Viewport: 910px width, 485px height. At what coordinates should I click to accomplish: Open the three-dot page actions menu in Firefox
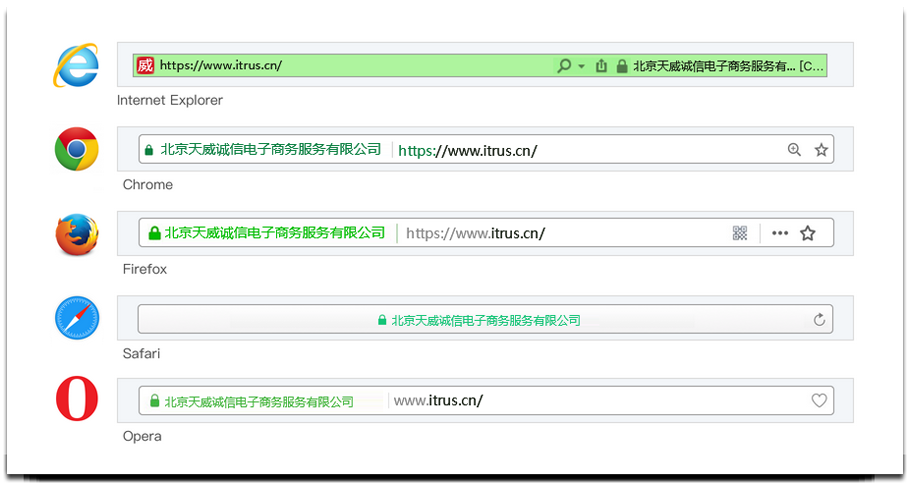pos(780,233)
